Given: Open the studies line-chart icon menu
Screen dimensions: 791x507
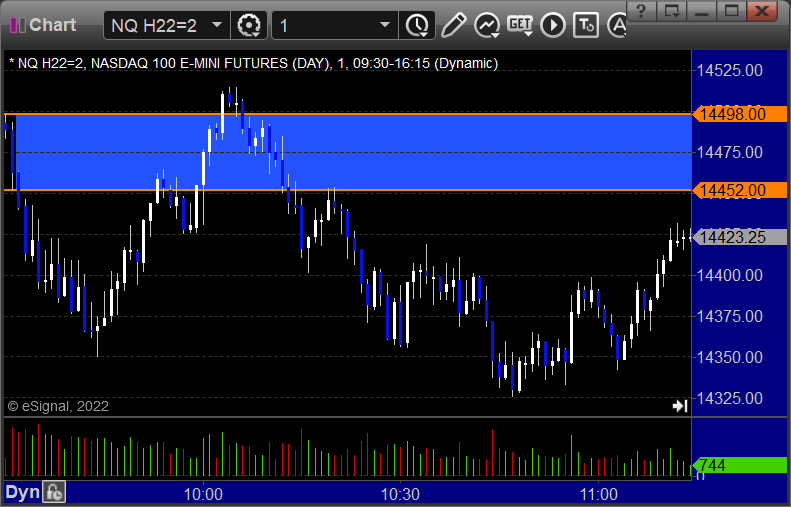Looking at the screenshot, I should coord(487,25).
